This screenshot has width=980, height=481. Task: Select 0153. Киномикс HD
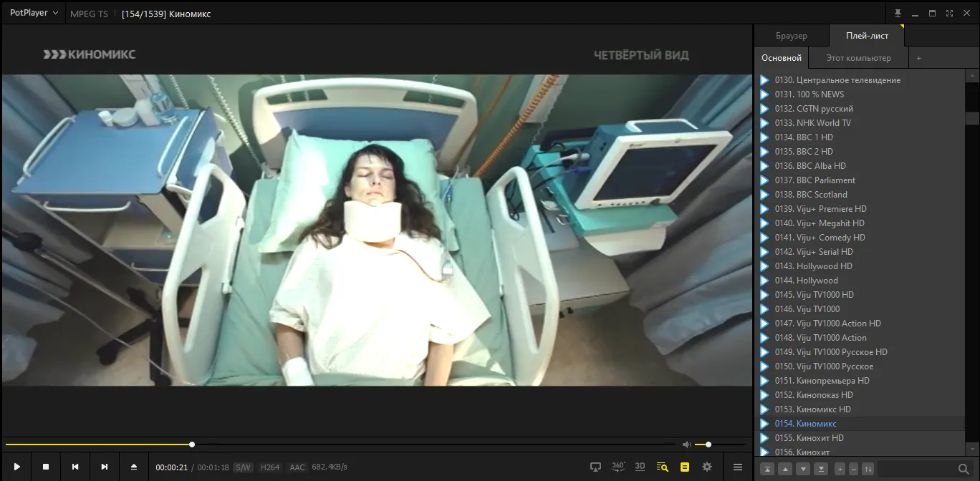tap(861, 409)
